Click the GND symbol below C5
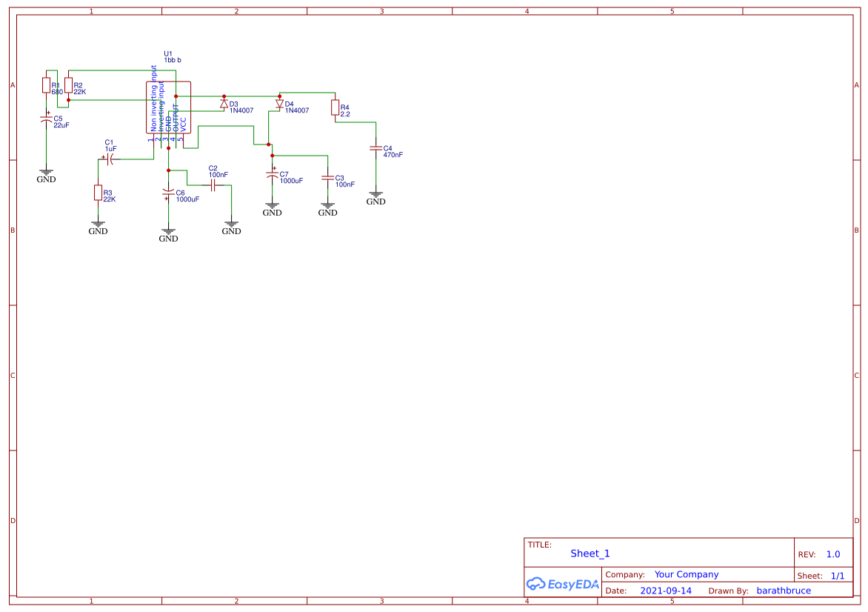The image size is (868, 612). 45,173
